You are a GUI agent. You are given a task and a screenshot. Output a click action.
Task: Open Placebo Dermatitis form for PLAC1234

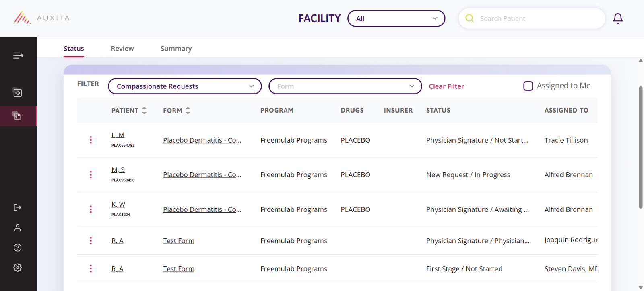pyautogui.click(x=202, y=209)
